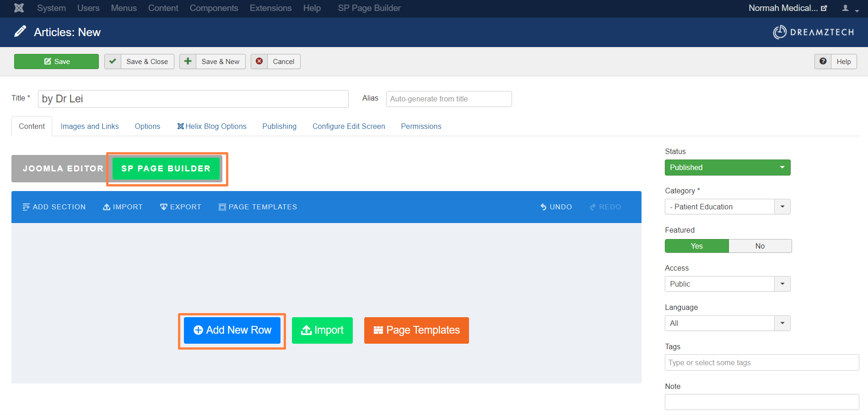Click the green Import button
The height and width of the screenshot is (415, 868).
pyautogui.click(x=322, y=330)
